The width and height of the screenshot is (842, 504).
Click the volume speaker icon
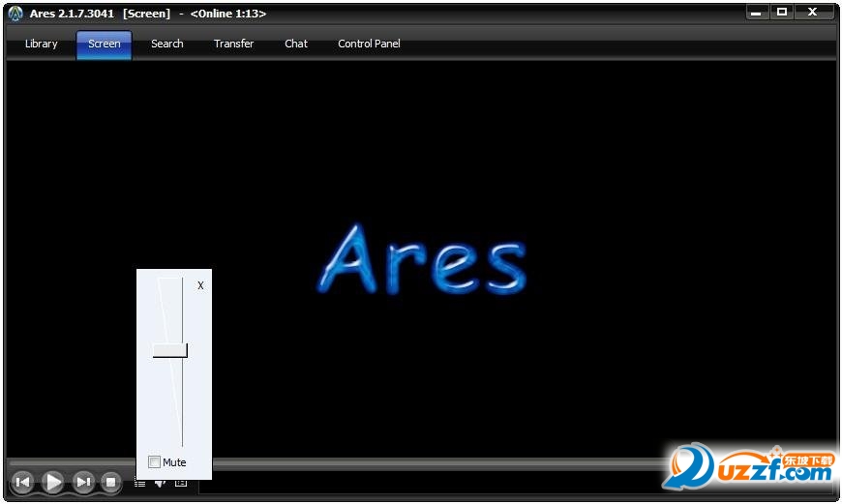click(x=160, y=484)
